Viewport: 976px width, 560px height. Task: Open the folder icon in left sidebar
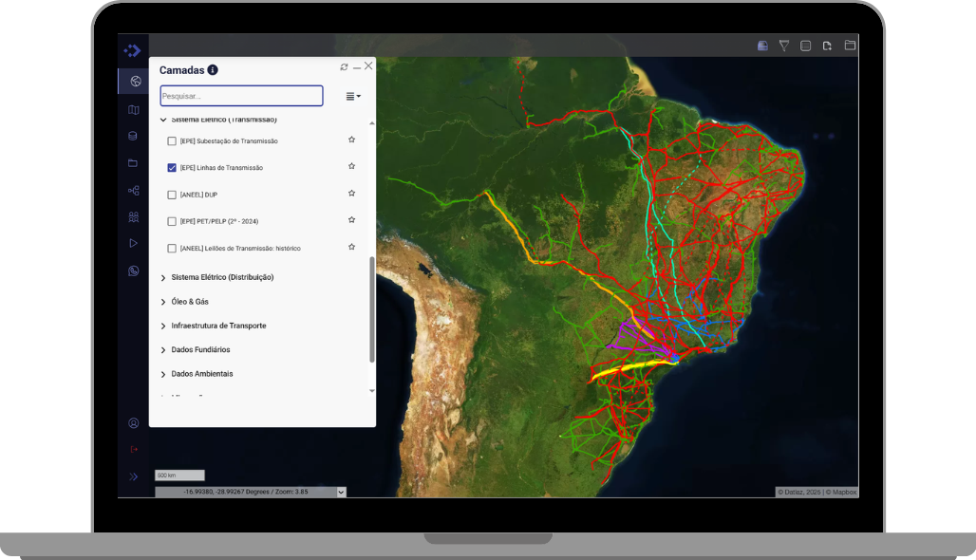click(133, 163)
